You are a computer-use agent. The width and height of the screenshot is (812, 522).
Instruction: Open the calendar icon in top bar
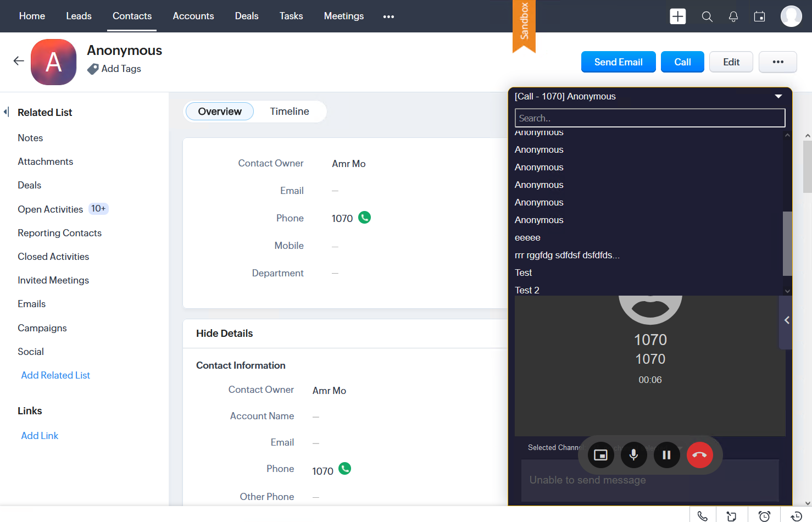coord(759,16)
